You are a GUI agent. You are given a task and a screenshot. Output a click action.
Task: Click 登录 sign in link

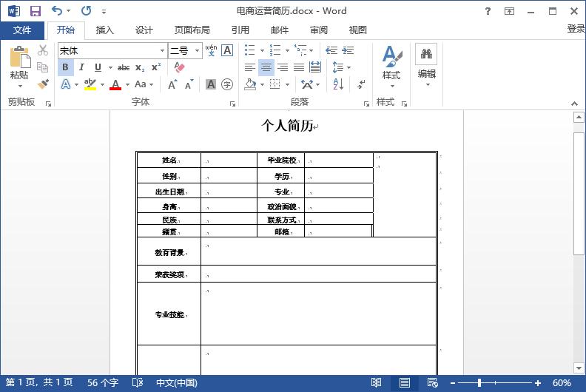tap(576, 29)
